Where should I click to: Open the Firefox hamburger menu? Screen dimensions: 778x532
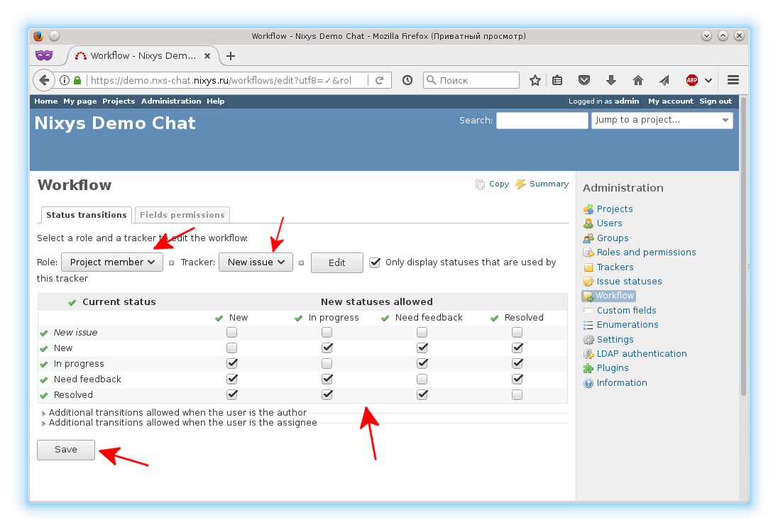[x=733, y=80]
